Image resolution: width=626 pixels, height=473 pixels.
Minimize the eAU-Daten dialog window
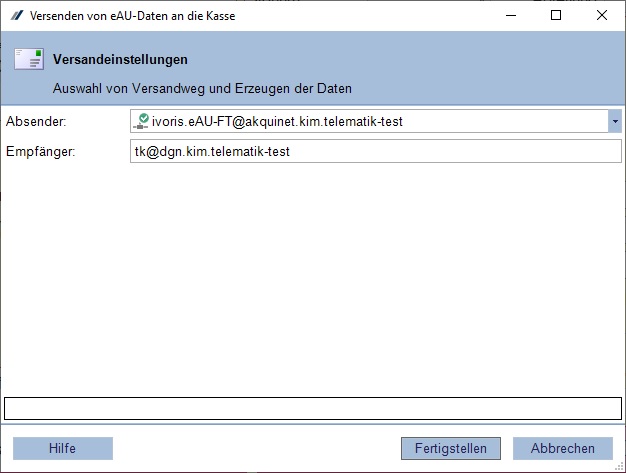click(511, 16)
